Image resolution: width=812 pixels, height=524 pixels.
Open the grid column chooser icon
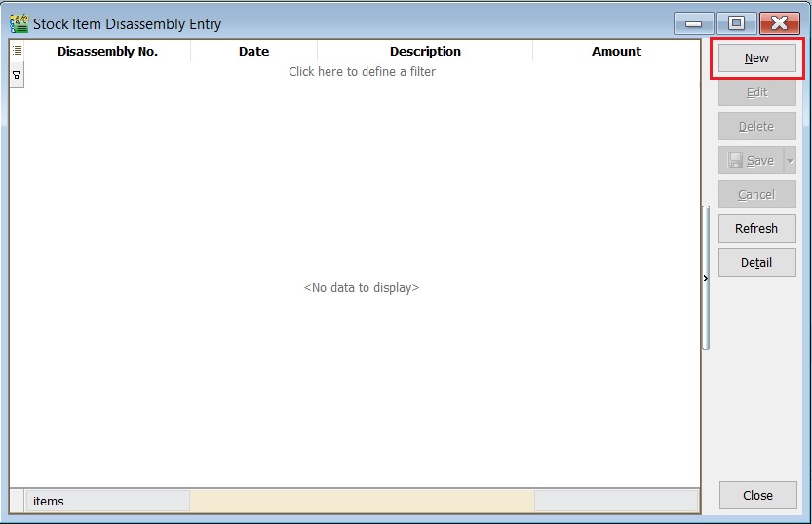(x=17, y=51)
